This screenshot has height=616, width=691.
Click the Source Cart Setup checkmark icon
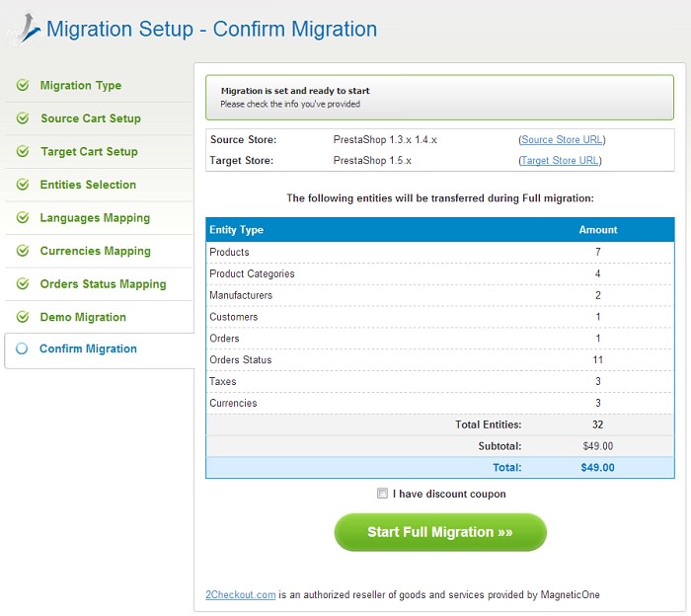[23, 118]
